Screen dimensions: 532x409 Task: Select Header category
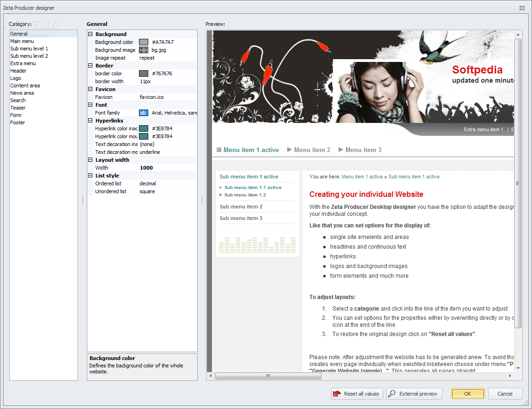43,71
